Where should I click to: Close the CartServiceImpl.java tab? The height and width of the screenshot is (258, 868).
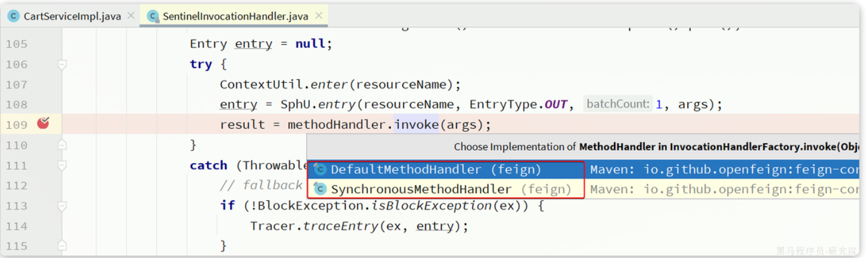(131, 16)
